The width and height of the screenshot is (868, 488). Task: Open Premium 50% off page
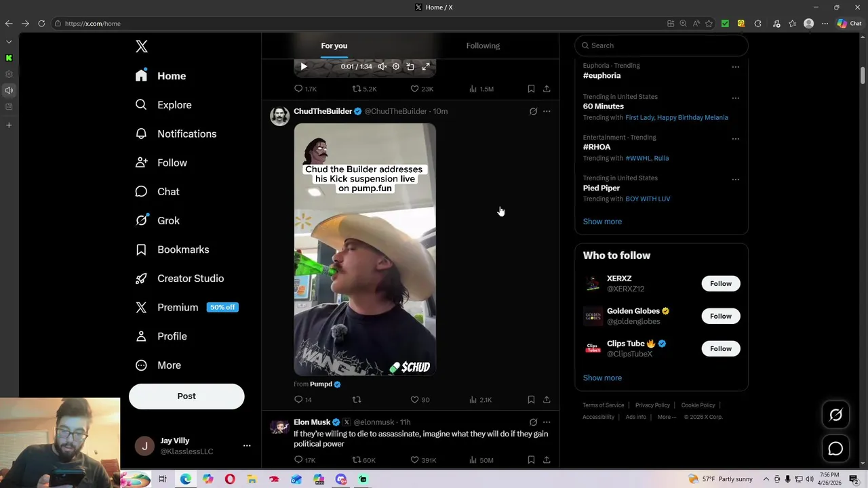tap(186, 307)
